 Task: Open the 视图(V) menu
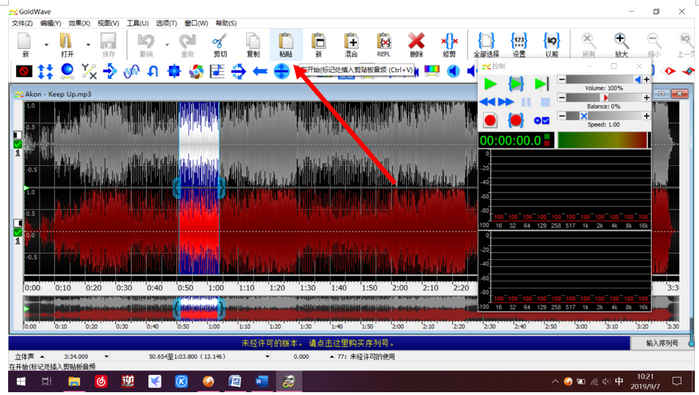click(108, 23)
